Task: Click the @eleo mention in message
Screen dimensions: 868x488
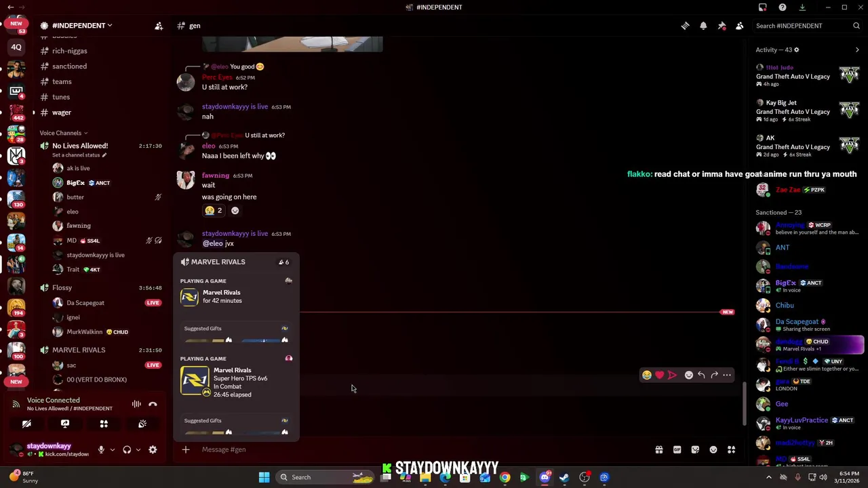Action: coord(213,243)
